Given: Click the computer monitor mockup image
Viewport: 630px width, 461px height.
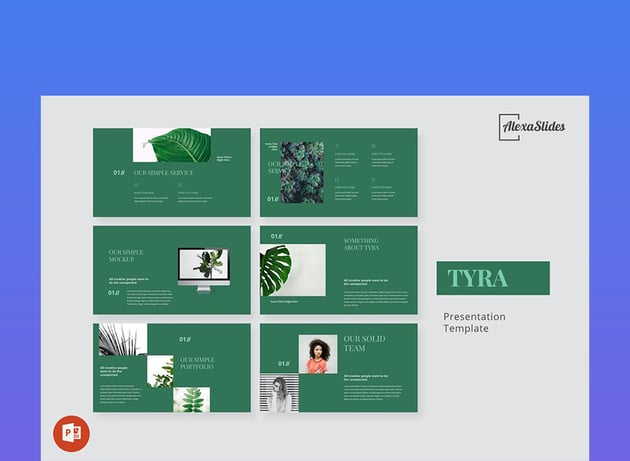Looking at the screenshot, I should pyautogui.click(x=204, y=269).
